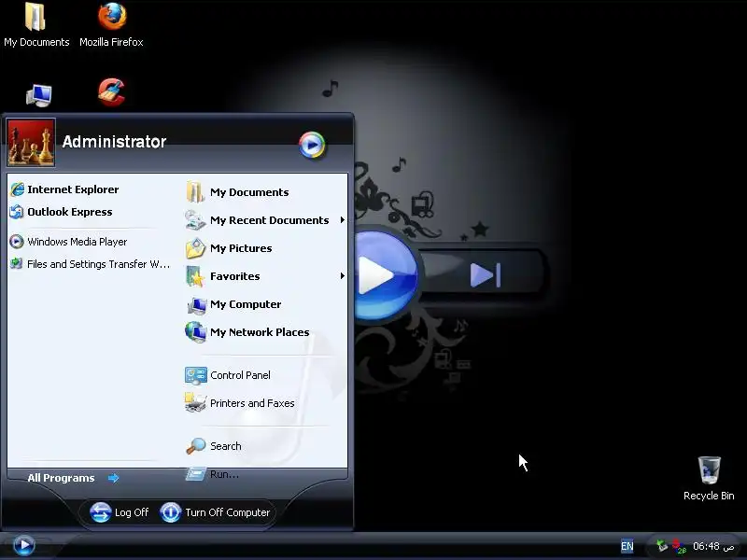Select Outlook Express menu entry text
The height and width of the screenshot is (560, 747).
[x=69, y=212]
